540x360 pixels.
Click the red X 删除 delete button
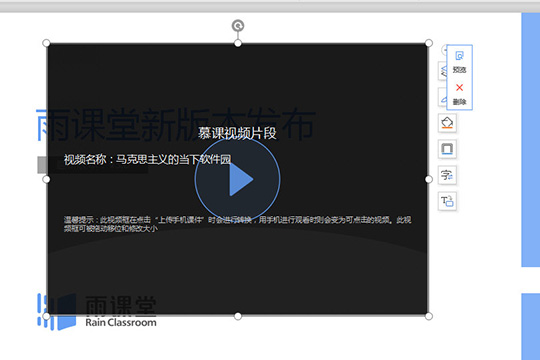pos(459,94)
